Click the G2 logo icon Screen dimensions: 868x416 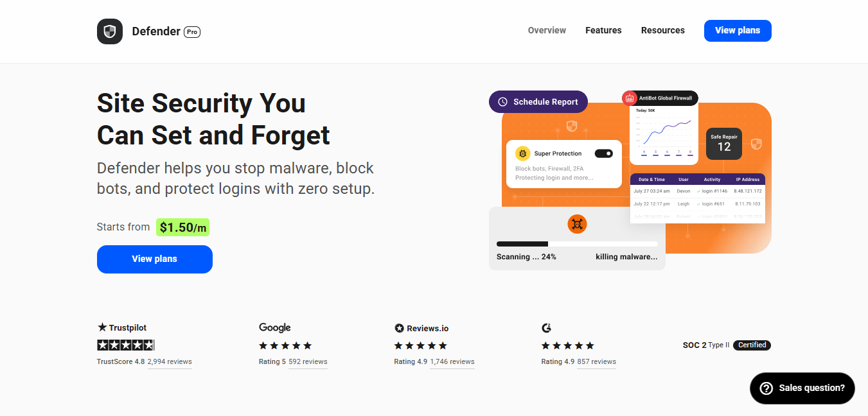coord(547,328)
